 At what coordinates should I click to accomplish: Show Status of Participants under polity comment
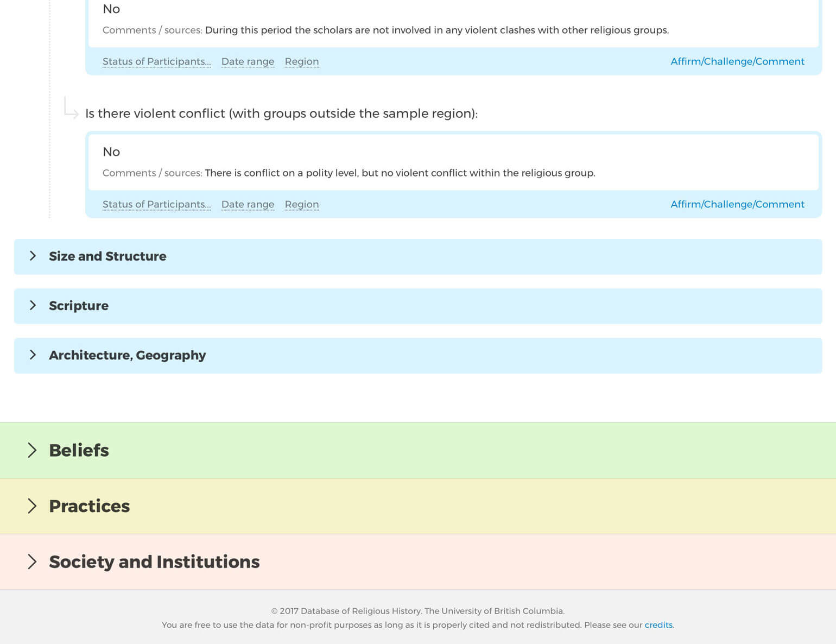(x=156, y=204)
